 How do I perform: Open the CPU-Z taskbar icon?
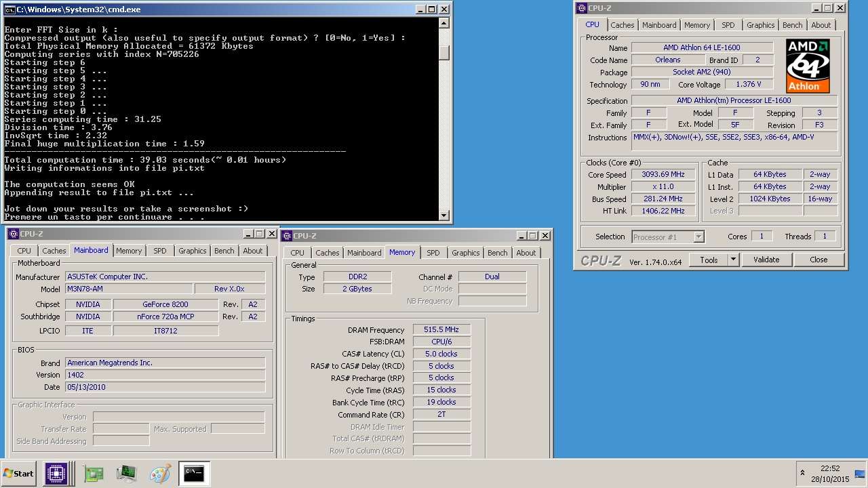pyautogui.click(x=56, y=474)
